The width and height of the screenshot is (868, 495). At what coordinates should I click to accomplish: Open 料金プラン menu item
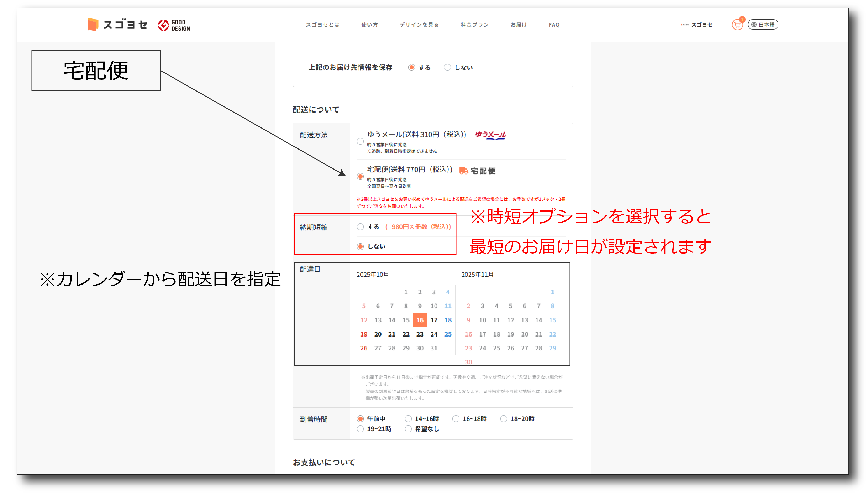point(474,25)
